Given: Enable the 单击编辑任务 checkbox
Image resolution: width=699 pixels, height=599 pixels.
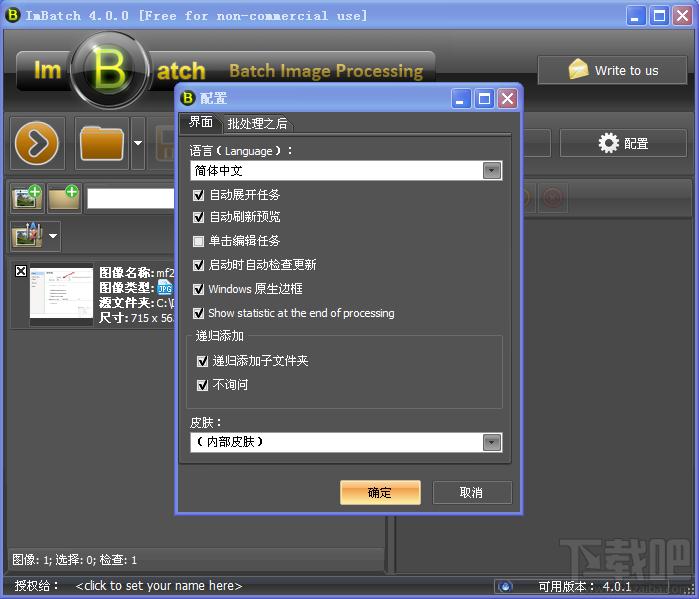Looking at the screenshot, I should (199, 241).
